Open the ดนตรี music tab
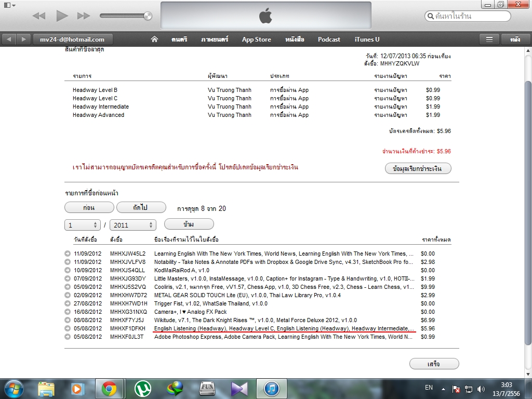 (x=179, y=39)
